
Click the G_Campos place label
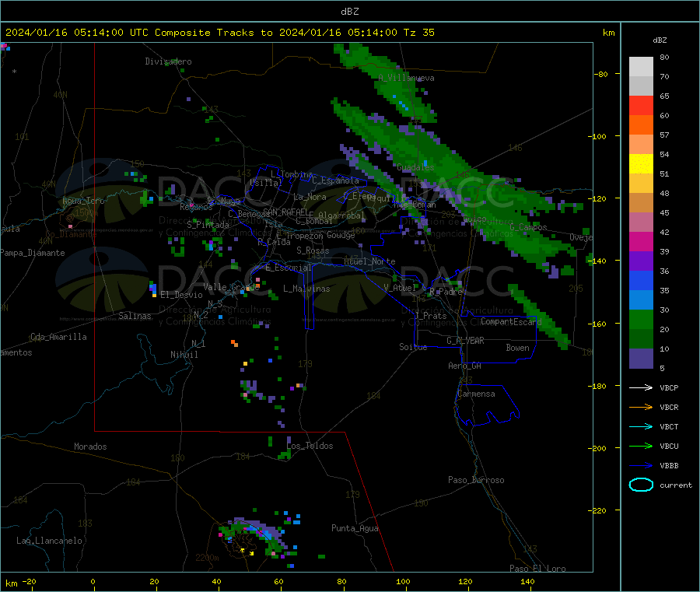[528, 227]
